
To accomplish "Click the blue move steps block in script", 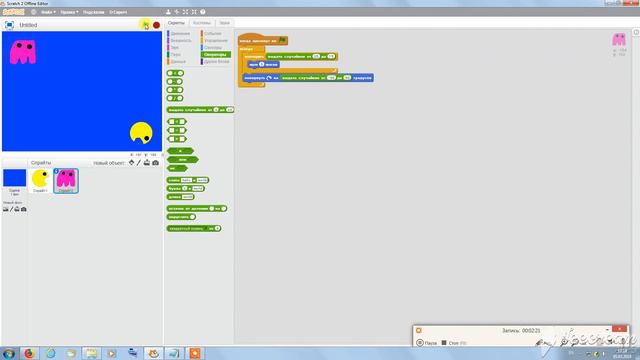I will pyautogui.click(x=264, y=64).
